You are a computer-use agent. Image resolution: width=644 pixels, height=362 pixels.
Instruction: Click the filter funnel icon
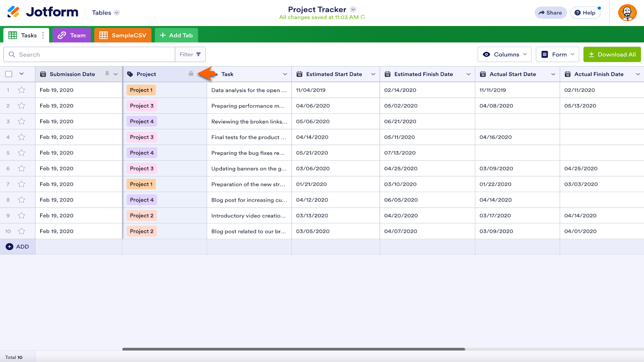click(198, 54)
